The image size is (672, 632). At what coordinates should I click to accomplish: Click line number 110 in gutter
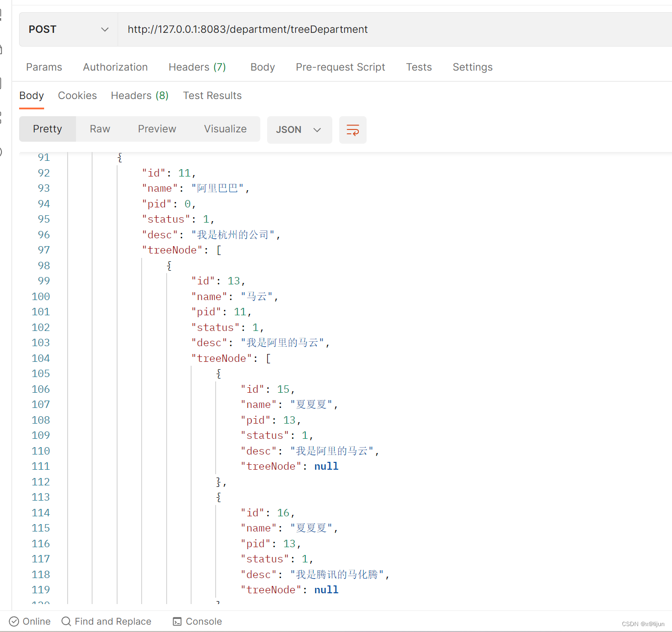pyautogui.click(x=41, y=451)
